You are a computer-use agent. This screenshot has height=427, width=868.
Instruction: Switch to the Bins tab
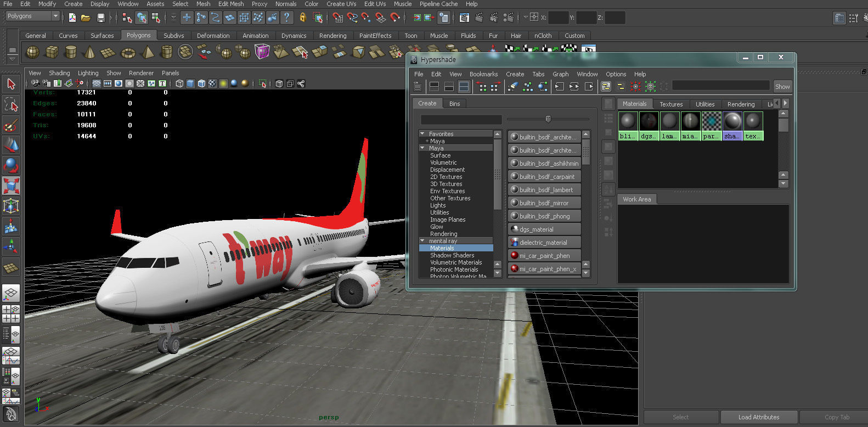coord(455,103)
